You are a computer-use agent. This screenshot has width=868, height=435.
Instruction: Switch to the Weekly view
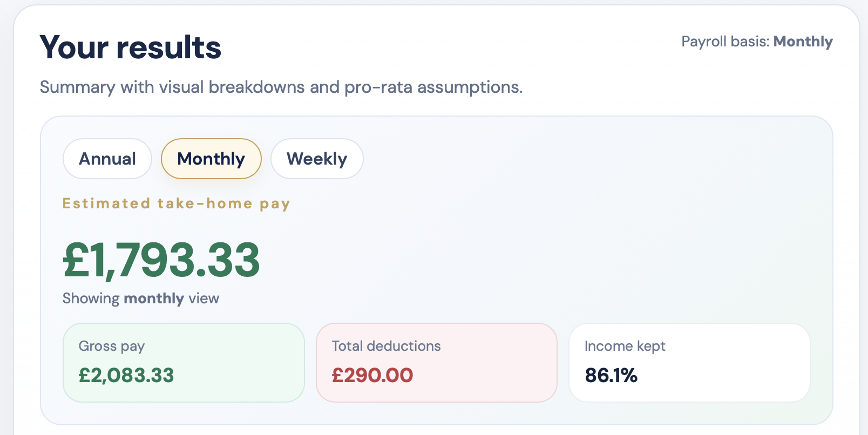pos(317,158)
